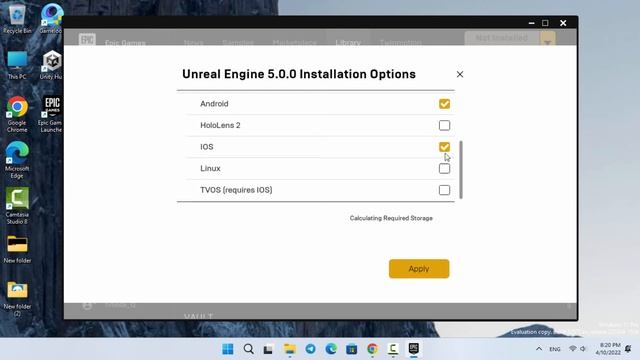This screenshot has height=360, width=640.
Task: Open File Explorer from taskbar
Action: coord(290,349)
